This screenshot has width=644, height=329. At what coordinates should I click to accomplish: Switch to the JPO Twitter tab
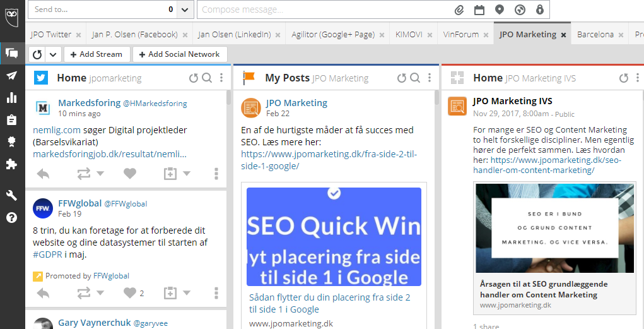pos(51,35)
